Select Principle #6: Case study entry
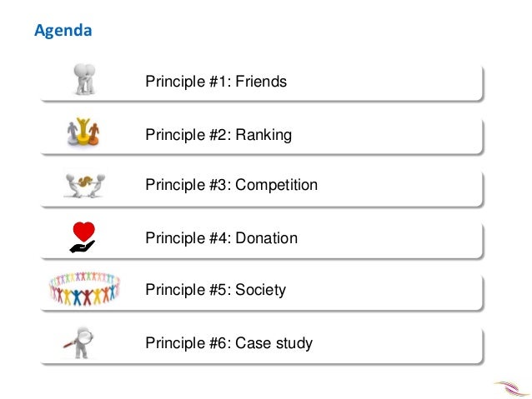532x399 pixels. coord(261,344)
